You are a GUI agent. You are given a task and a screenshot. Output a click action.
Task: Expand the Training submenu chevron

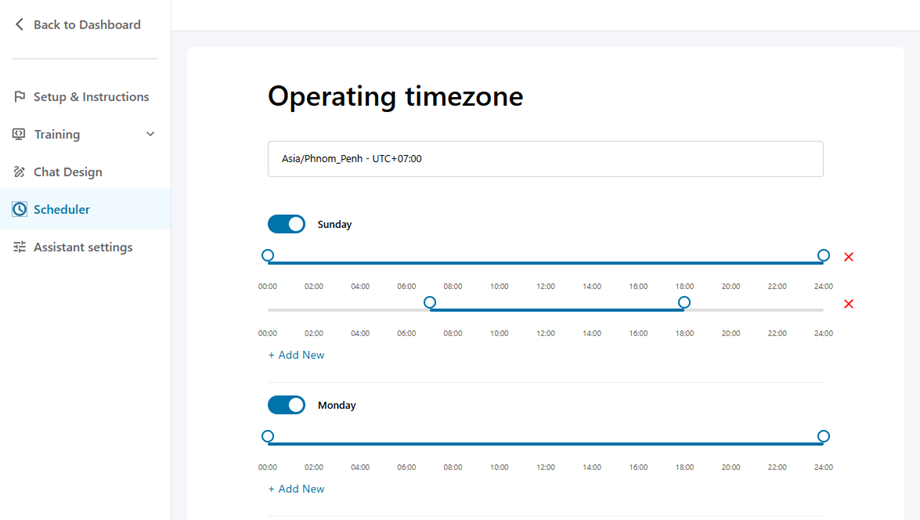click(150, 134)
